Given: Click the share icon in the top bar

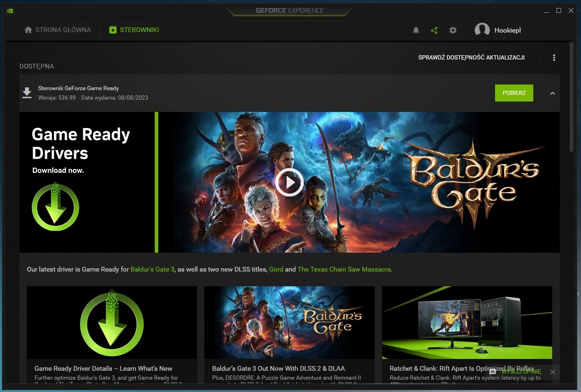Looking at the screenshot, I should pyautogui.click(x=434, y=30).
